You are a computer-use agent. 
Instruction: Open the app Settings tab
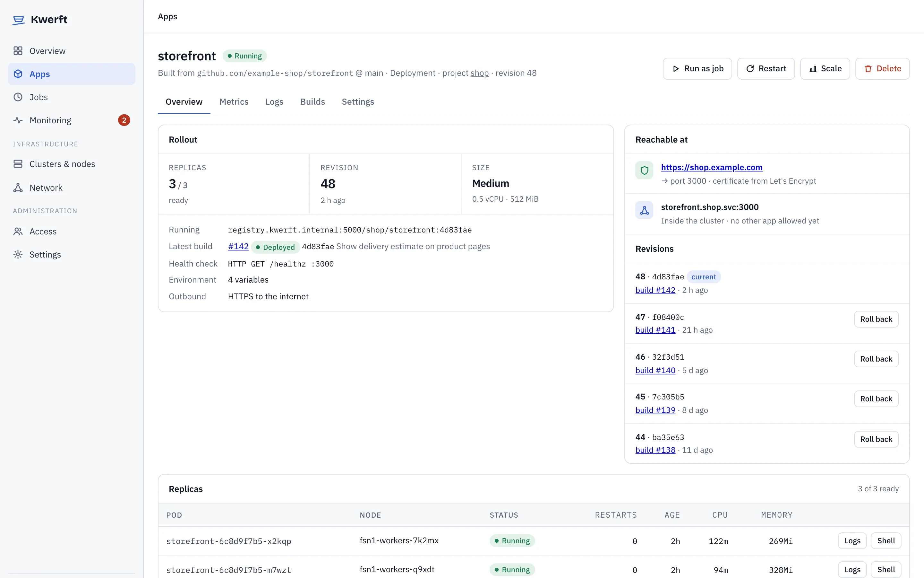tap(358, 102)
